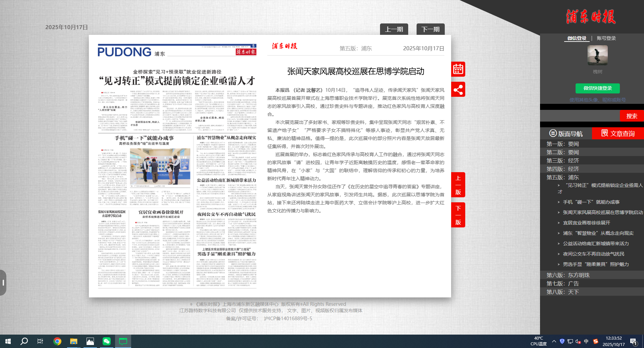644x348 pixels.
Task: Open Google Chrome in the taskbar
Action: click(57, 341)
